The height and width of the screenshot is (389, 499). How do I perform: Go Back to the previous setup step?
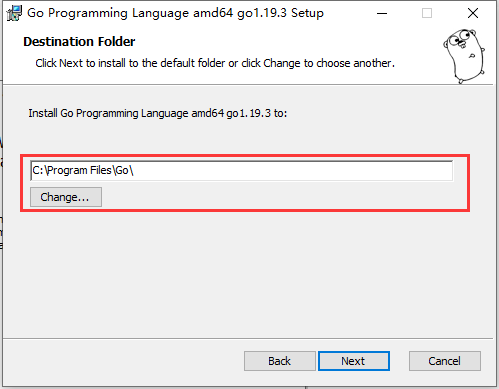coord(279,361)
